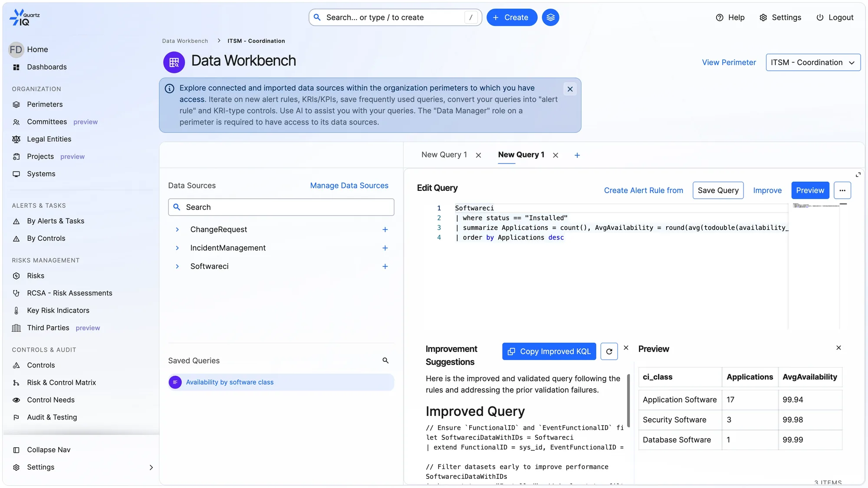Search saved queries magnifier icon
868x488 pixels.
pos(385,360)
